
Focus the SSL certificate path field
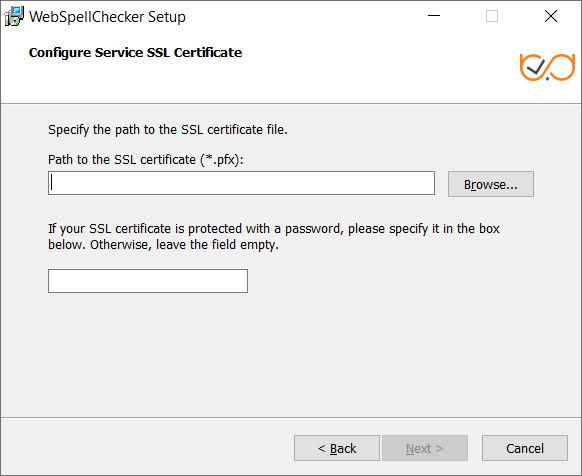coord(241,183)
